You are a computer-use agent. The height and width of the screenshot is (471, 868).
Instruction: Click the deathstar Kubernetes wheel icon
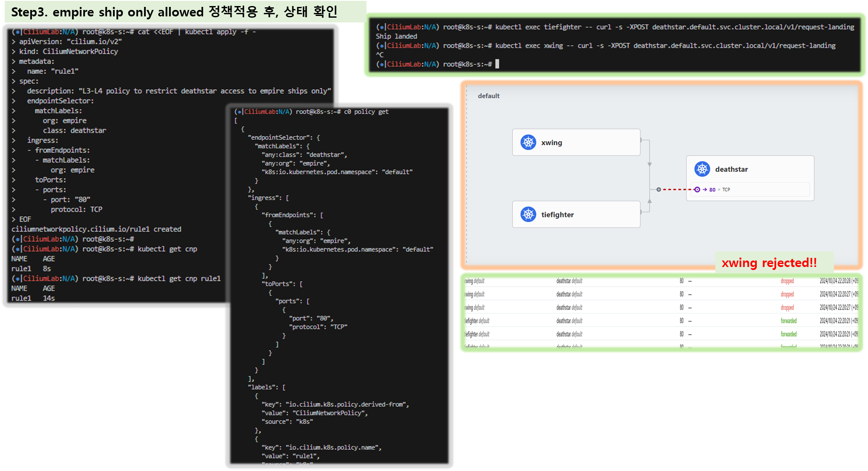[x=702, y=169]
